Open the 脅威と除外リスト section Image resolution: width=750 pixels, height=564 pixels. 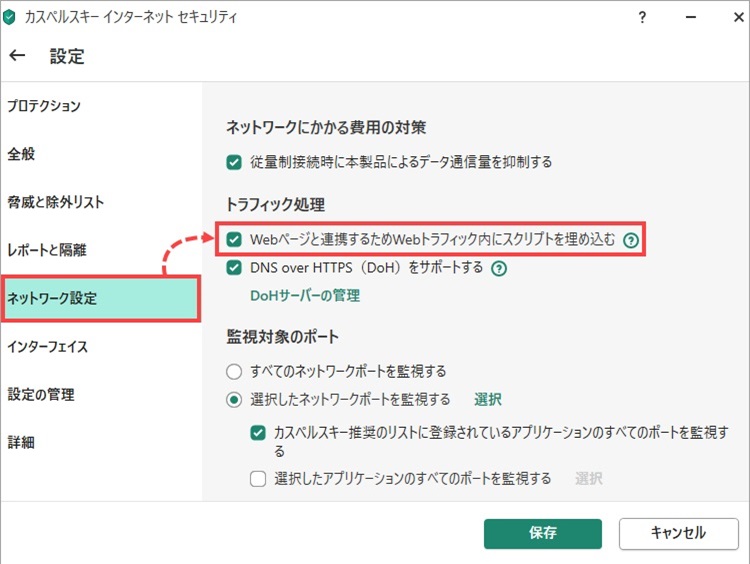click(x=55, y=202)
